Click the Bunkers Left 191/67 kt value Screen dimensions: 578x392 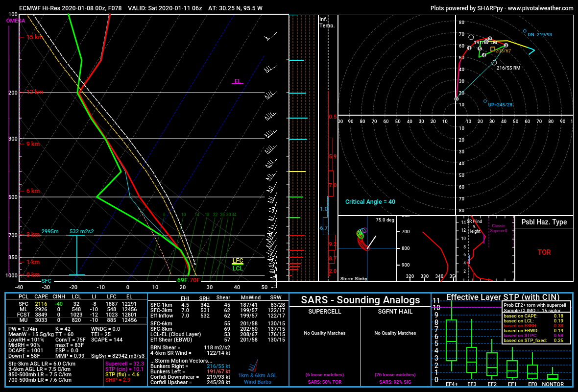pos(218,372)
